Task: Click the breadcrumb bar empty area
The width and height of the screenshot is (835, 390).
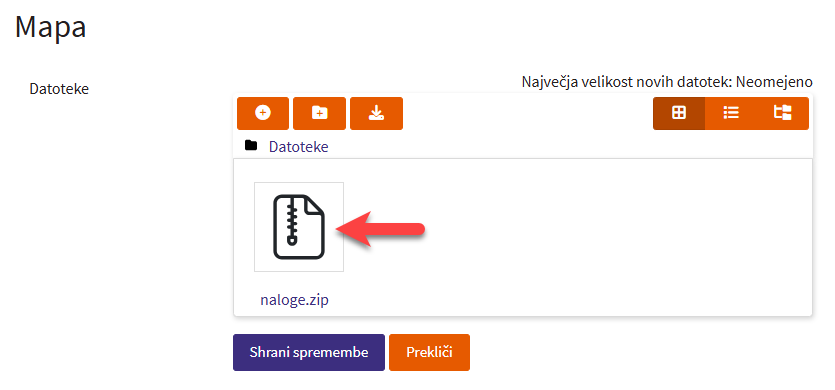Action: 570,147
